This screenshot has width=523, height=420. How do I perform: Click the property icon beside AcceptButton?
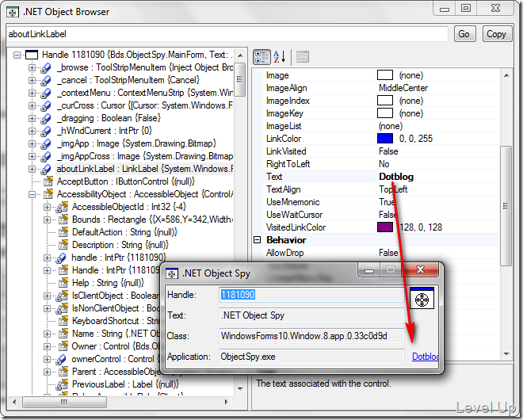pos(48,181)
